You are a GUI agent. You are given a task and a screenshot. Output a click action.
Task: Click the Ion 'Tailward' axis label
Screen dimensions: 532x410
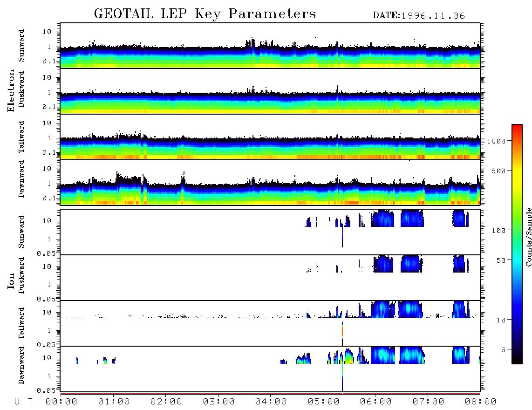[21, 323]
